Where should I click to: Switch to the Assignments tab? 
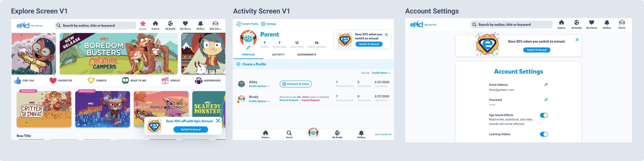pyautogui.click(x=307, y=55)
